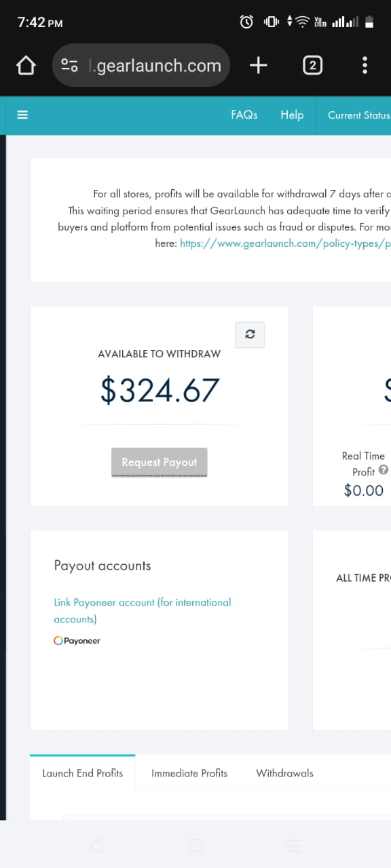Open the Link Payoneer account link

point(143,610)
